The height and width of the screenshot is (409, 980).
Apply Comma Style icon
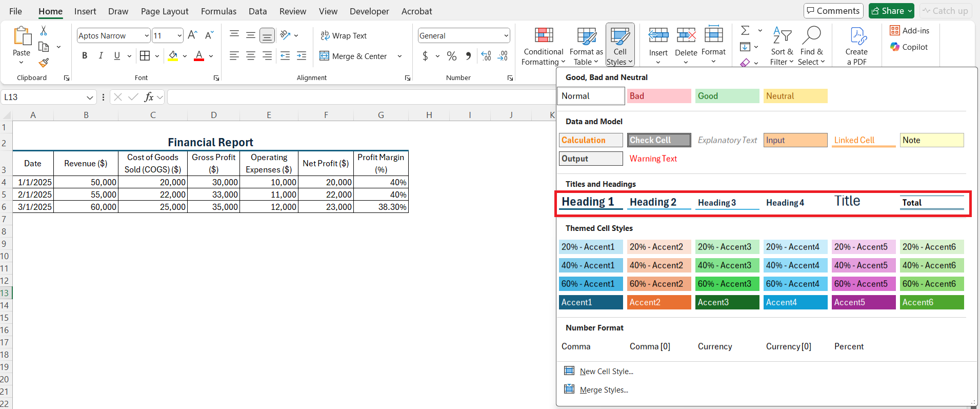468,56
